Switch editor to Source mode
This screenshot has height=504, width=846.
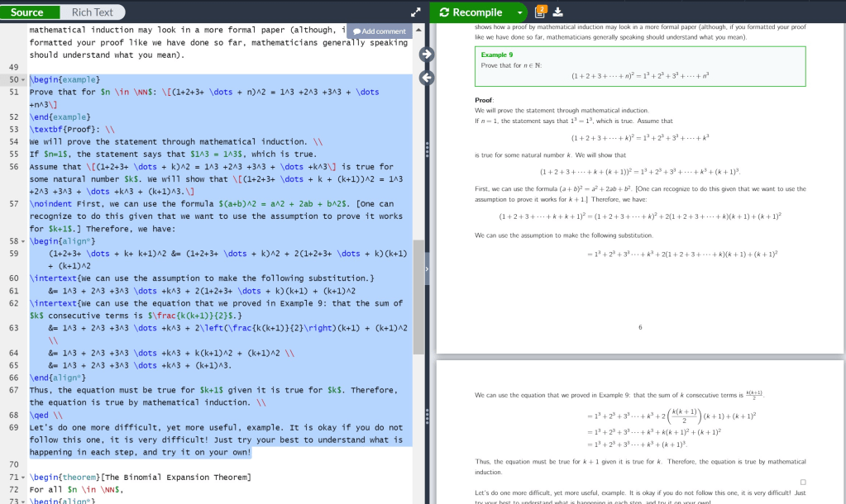[27, 12]
